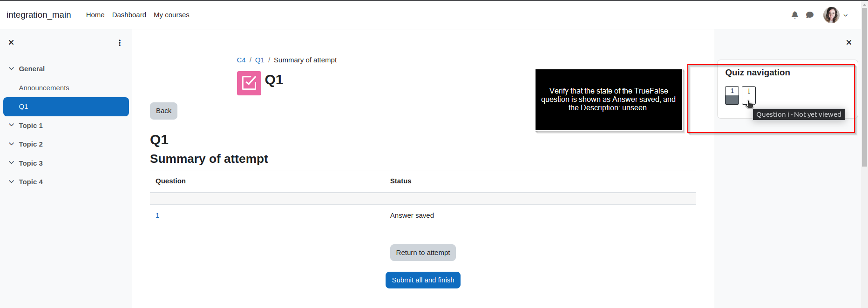
Task: Open question 1 link in summary table
Action: tap(157, 215)
